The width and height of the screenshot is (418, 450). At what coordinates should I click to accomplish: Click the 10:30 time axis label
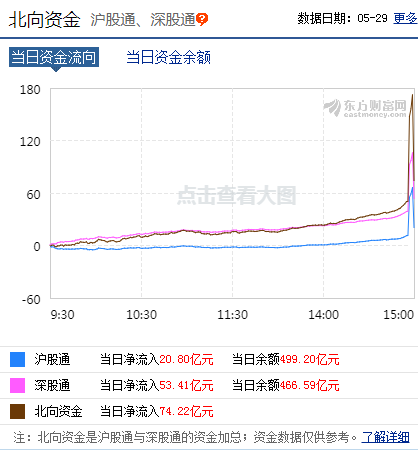tap(141, 315)
